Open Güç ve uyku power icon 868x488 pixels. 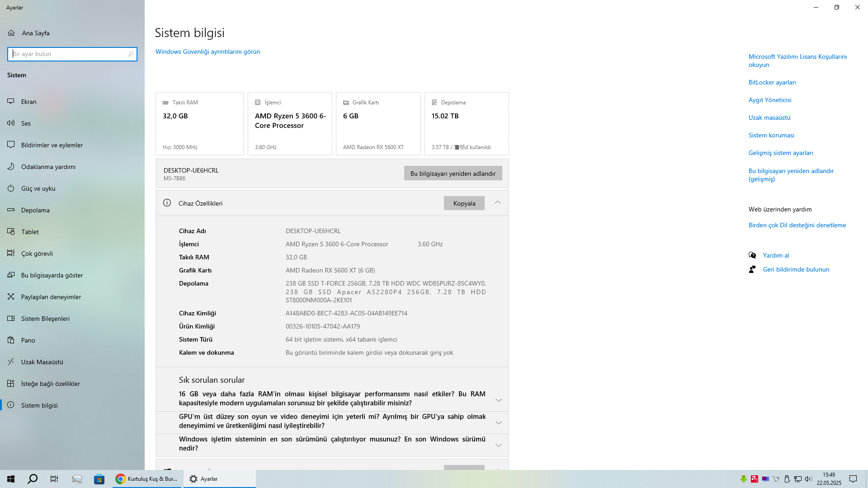click(11, 188)
